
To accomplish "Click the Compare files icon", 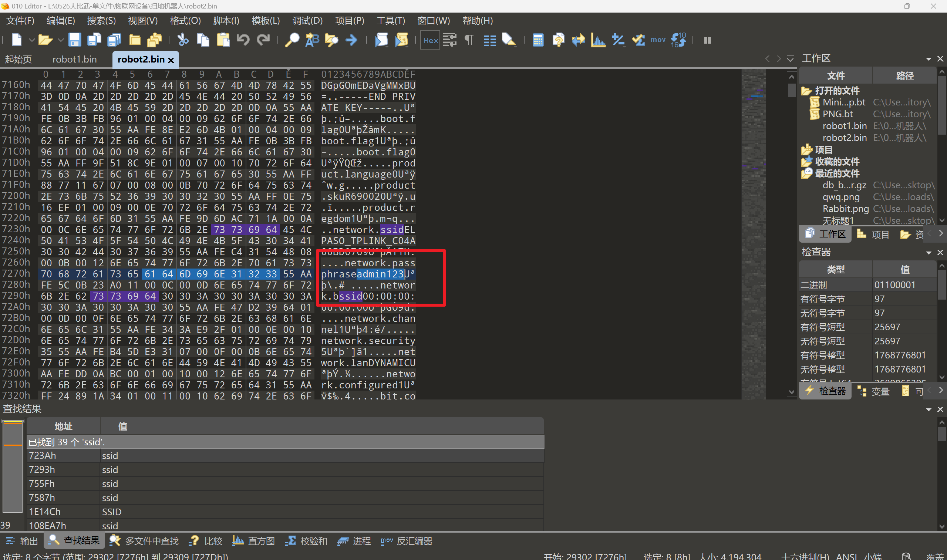I will point(558,40).
